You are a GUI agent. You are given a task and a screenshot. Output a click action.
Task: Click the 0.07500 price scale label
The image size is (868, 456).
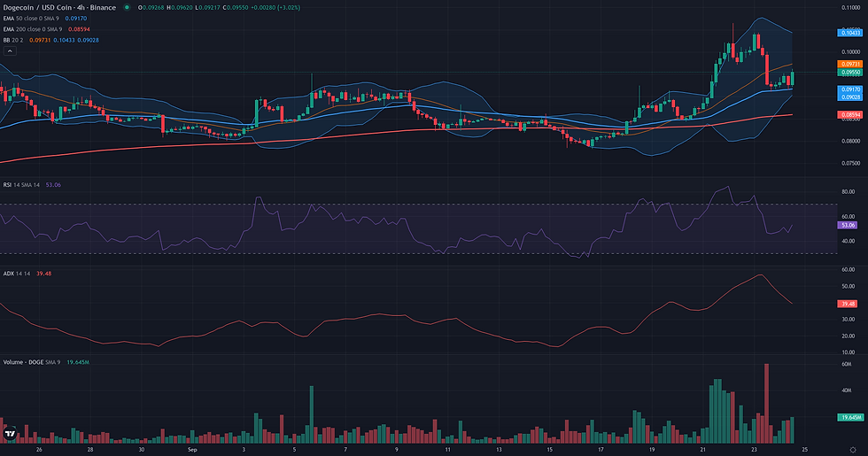[850, 163]
